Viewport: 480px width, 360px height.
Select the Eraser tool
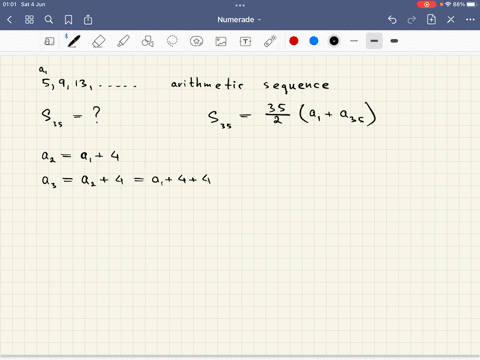pos(98,41)
